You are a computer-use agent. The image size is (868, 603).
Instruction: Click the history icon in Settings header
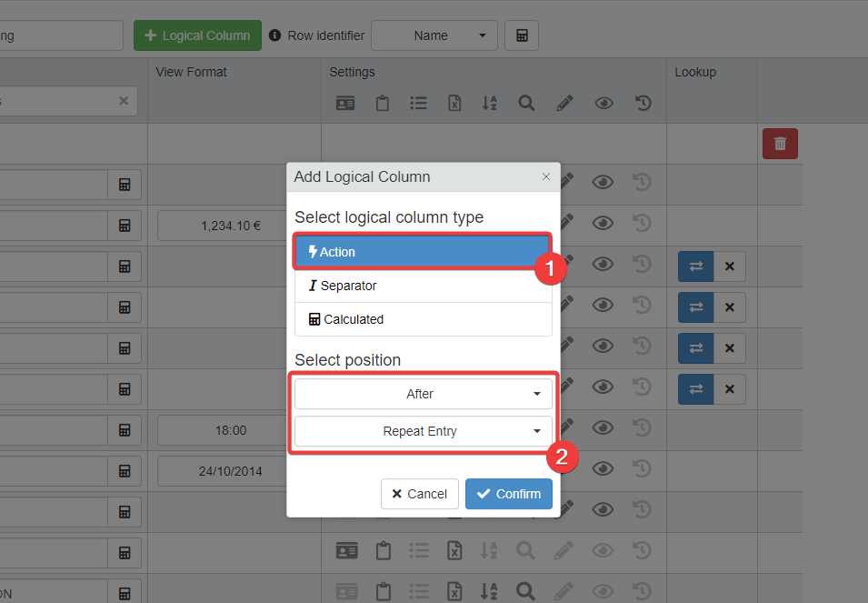[x=643, y=103]
